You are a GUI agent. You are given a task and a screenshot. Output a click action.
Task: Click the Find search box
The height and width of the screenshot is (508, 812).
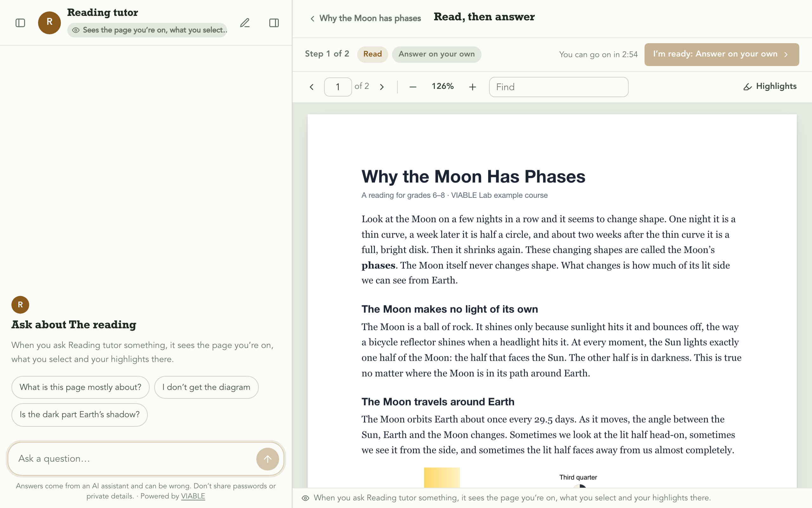[558, 87]
